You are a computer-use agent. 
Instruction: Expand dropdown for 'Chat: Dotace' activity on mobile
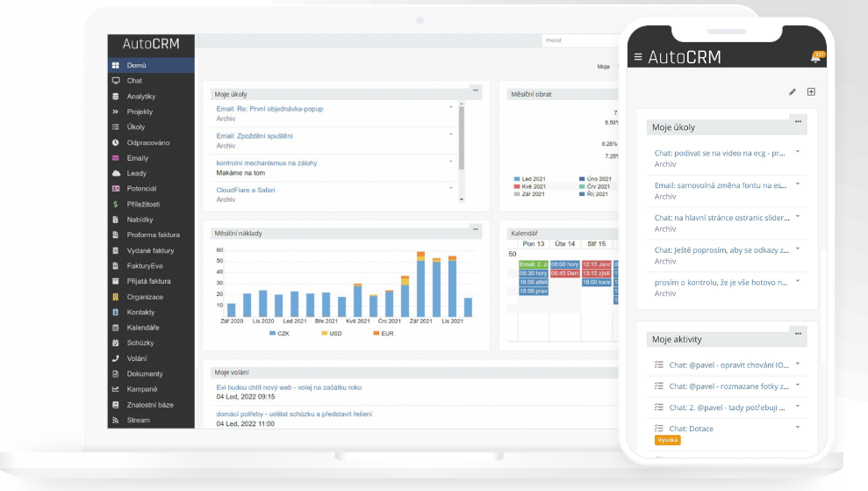tap(798, 427)
